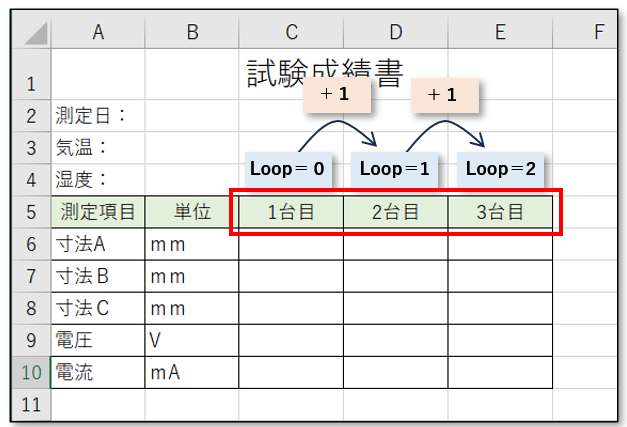The height and width of the screenshot is (427, 627).
Task: Select column D header
Action: [395, 33]
